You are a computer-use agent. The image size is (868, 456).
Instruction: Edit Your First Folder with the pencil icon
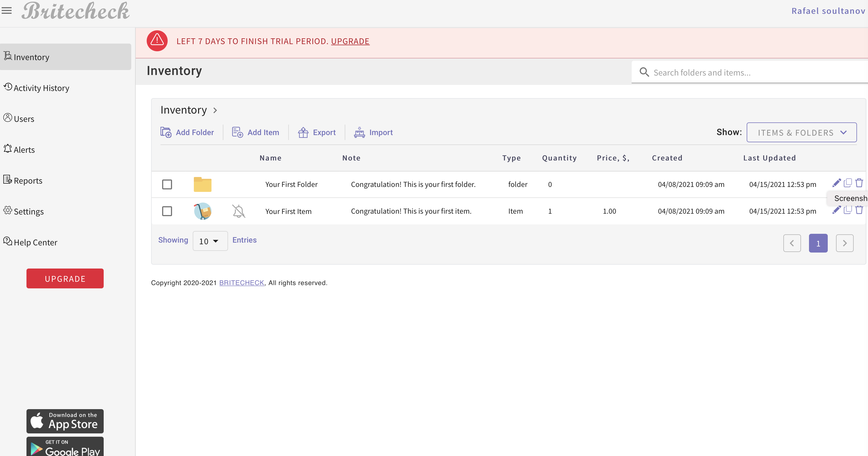tap(837, 183)
